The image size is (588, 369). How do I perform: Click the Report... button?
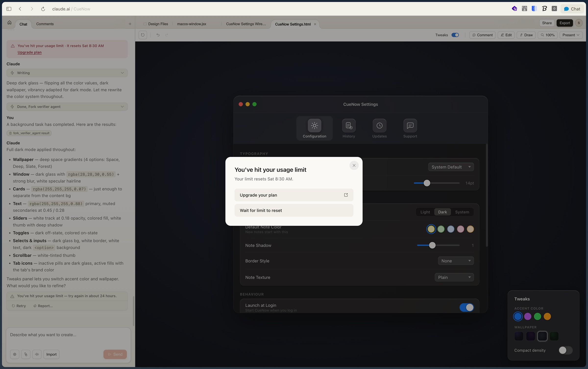point(43,306)
